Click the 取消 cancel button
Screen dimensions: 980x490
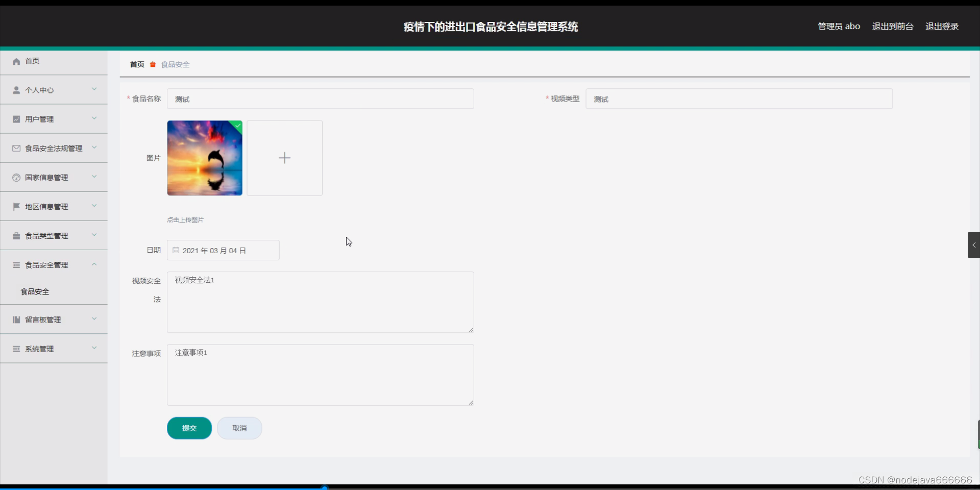pyautogui.click(x=239, y=428)
